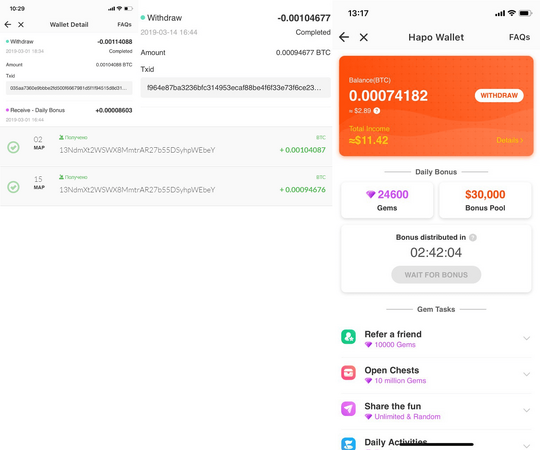
Task: Tap the Wi-Fi icon in the 13:17 status bar
Action: [512, 13]
